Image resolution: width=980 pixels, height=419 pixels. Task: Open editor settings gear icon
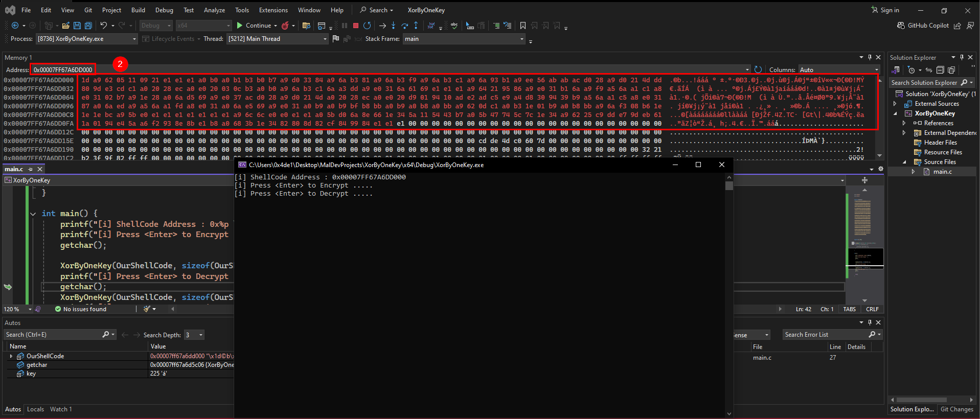click(880, 169)
